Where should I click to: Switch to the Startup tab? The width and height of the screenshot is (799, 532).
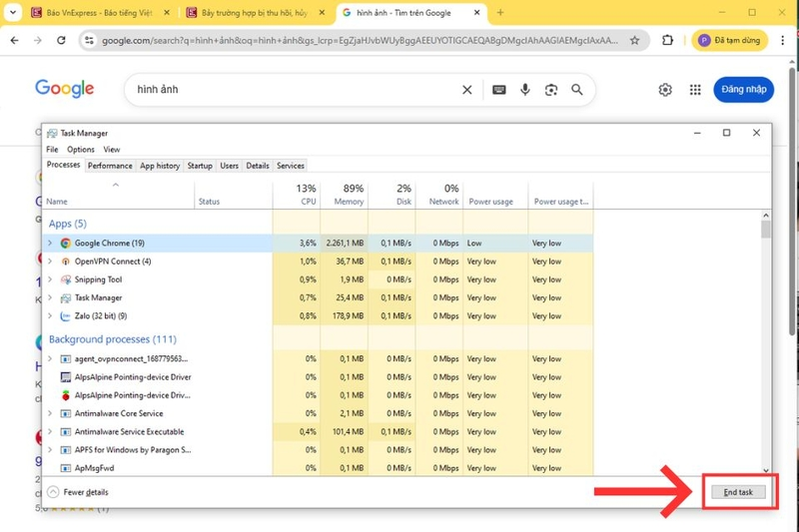[x=200, y=166]
